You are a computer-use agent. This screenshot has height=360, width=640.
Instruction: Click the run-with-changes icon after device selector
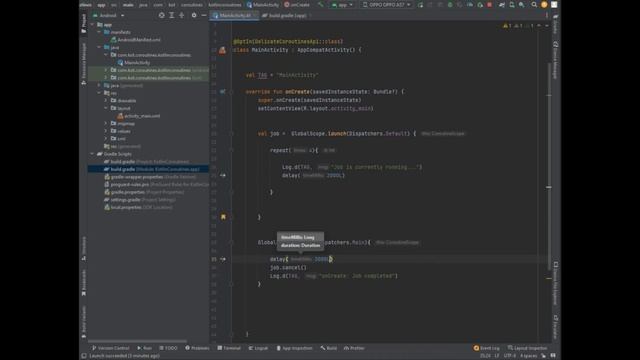pyautogui.click(x=420, y=5)
